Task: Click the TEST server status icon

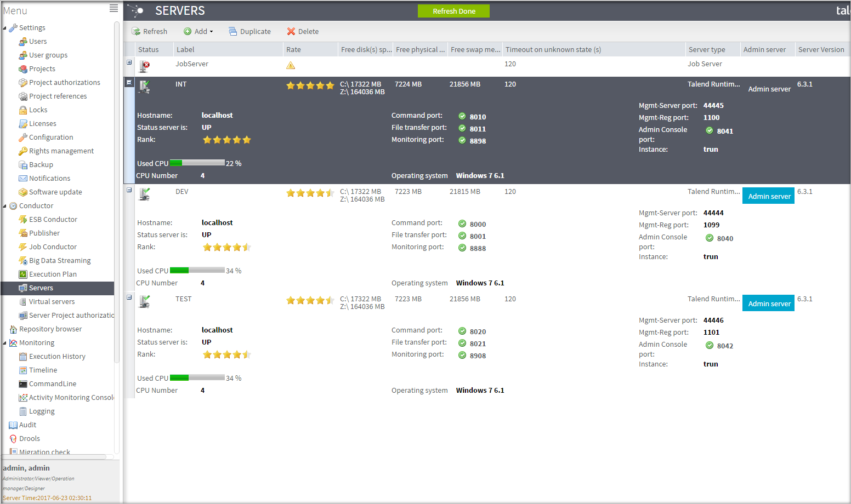Action: 144,301
